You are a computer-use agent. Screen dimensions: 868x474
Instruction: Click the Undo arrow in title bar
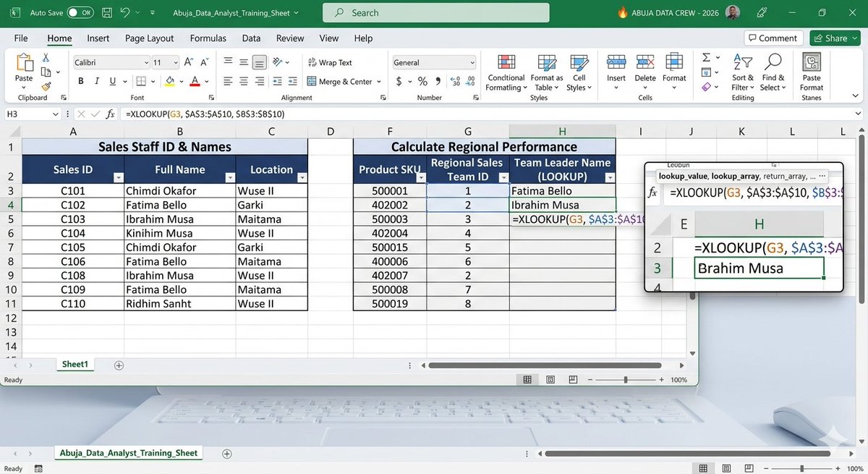point(125,12)
